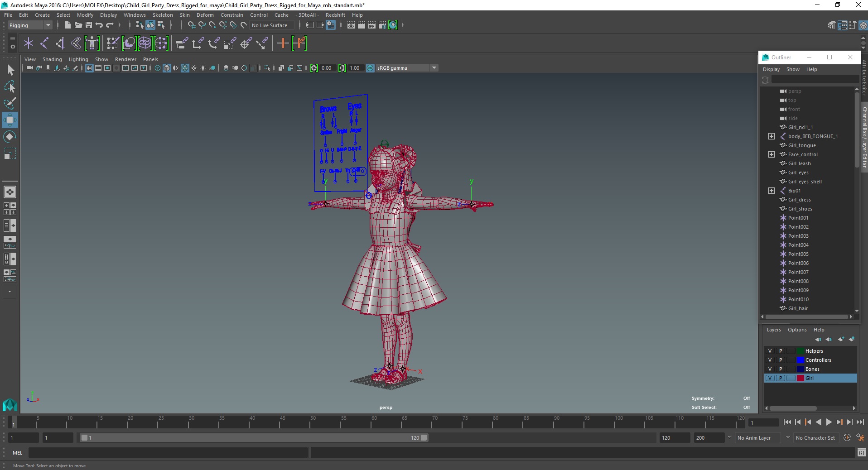
Task: Click the Outliner search field
Action: 815,79
